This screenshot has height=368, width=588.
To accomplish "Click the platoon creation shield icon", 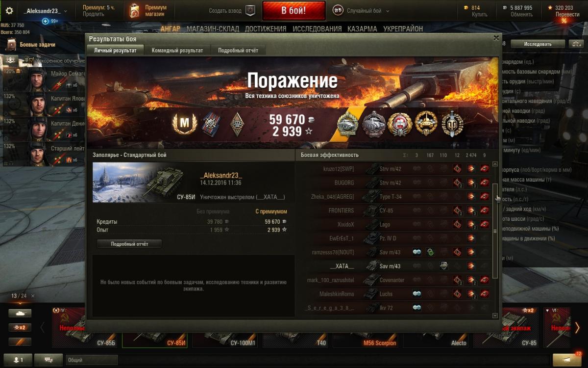I will coord(250,11).
